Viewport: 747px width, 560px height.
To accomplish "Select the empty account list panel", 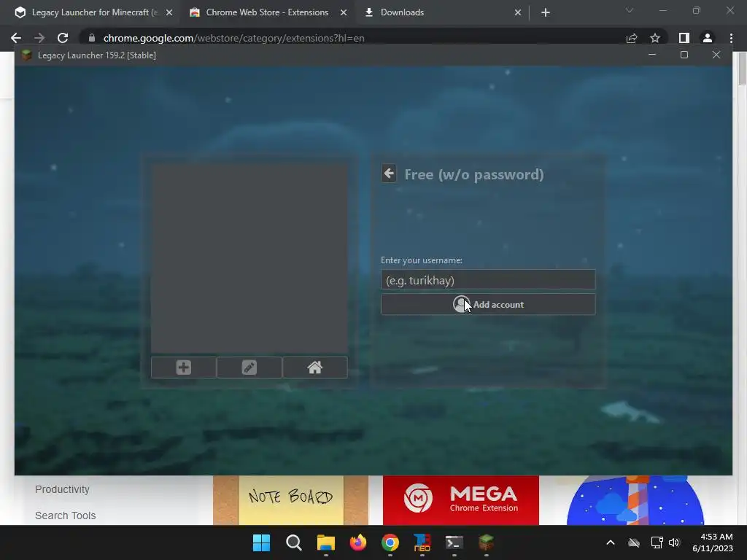I will [x=249, y=259].
